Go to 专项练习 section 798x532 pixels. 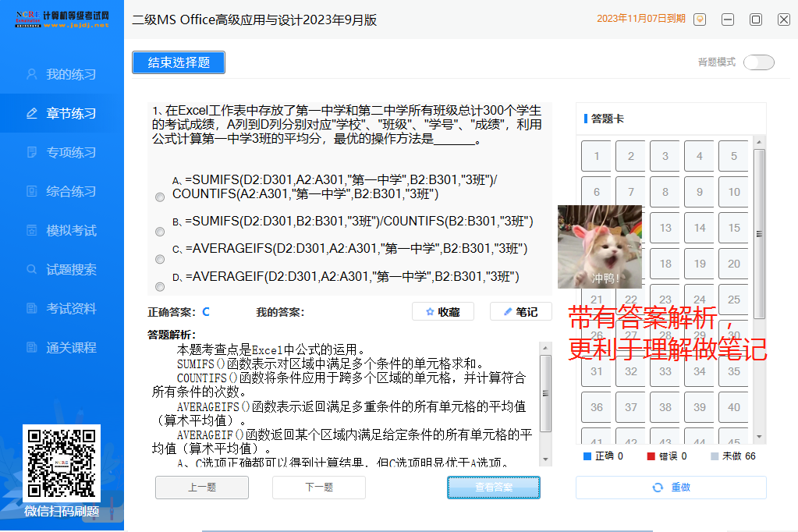coord(62,152)
